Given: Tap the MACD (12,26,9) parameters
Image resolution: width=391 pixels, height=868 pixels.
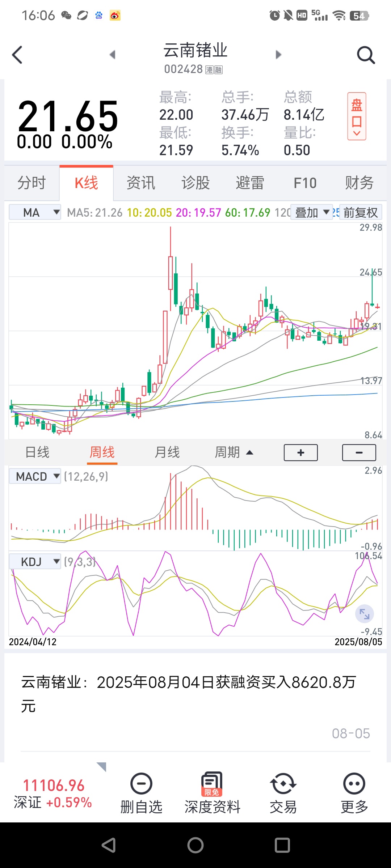Looking at the screenshot, I should point(86,476).
